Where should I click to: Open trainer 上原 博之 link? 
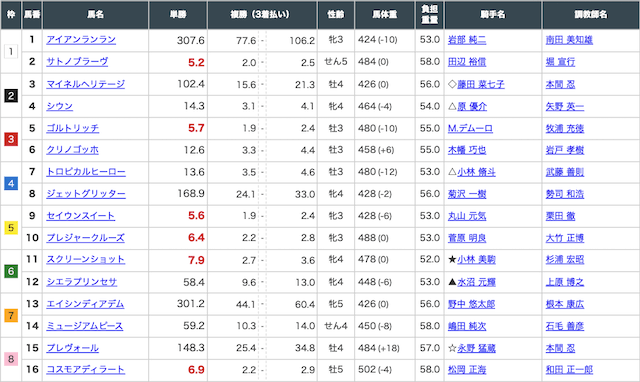[x=565, y=282]
